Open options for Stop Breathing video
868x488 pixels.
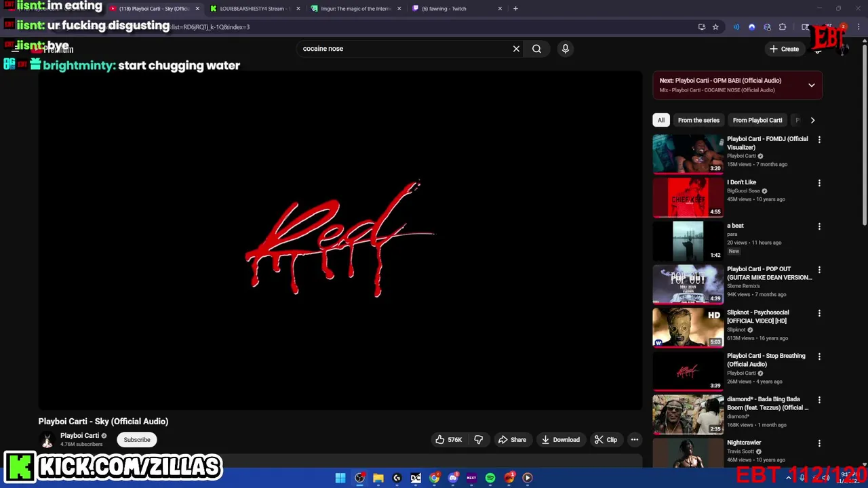(x=819, y=357)
